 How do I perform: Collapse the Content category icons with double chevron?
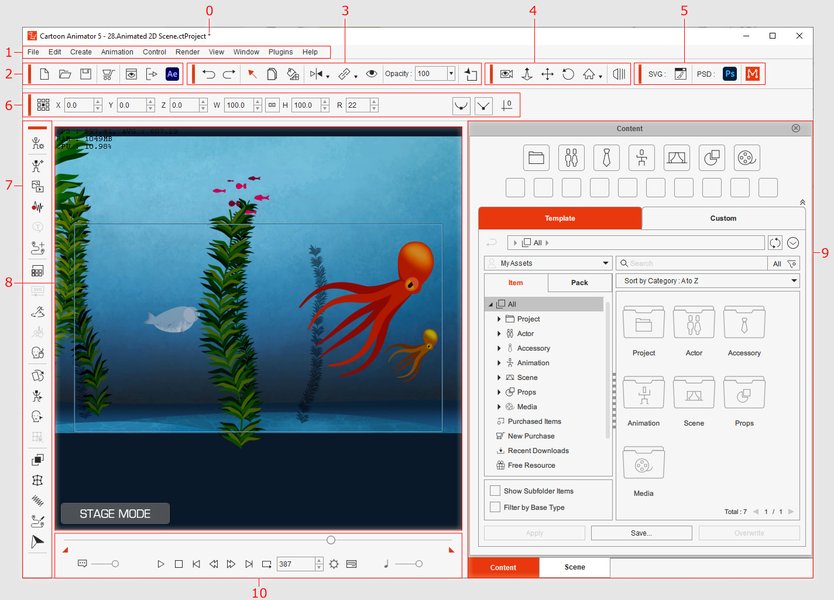[x=802, y=202]
